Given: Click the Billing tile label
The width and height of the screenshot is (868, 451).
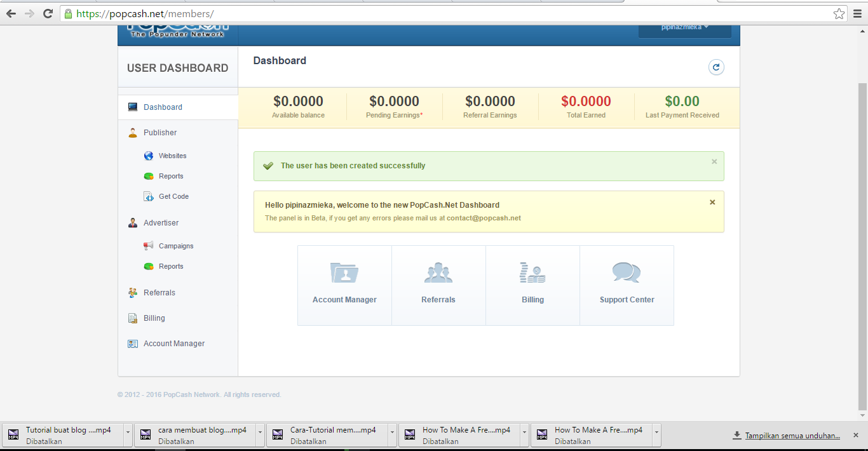Looking at the screenshot, I should click(532, 300).
